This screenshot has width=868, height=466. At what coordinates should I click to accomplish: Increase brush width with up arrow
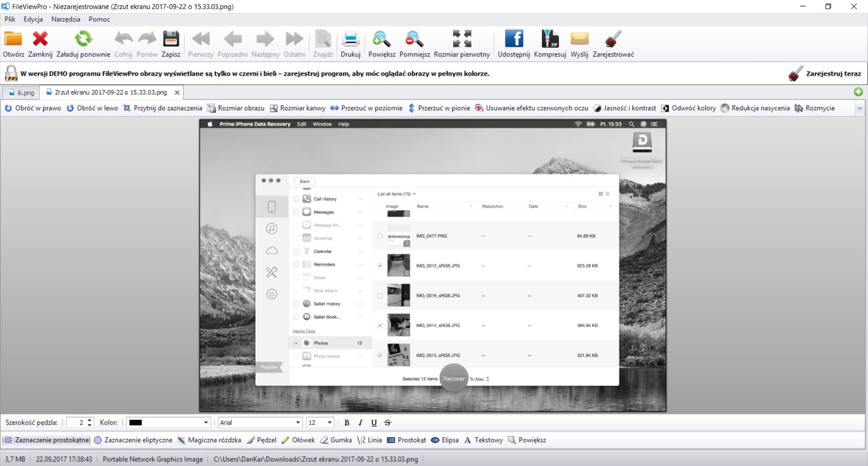(90, 420)
